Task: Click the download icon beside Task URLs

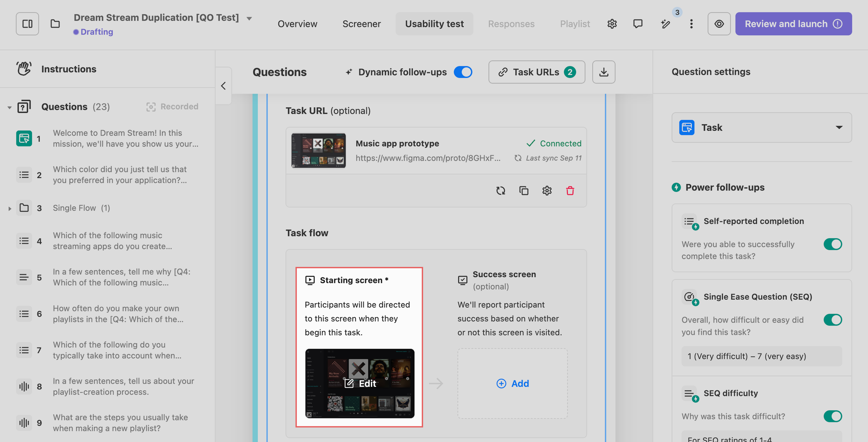Action: [x=604, y=72]
